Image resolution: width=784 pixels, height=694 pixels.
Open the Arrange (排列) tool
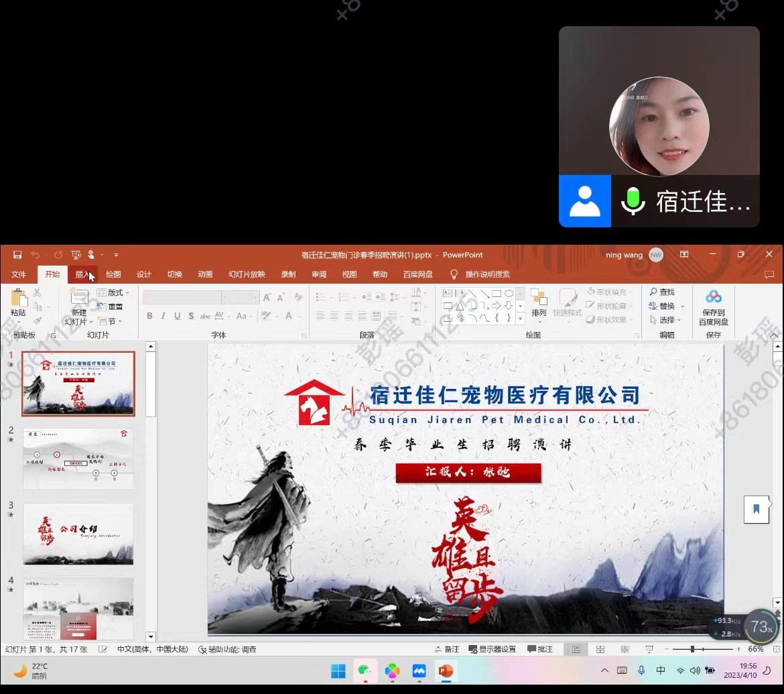[x=539, y=302]
